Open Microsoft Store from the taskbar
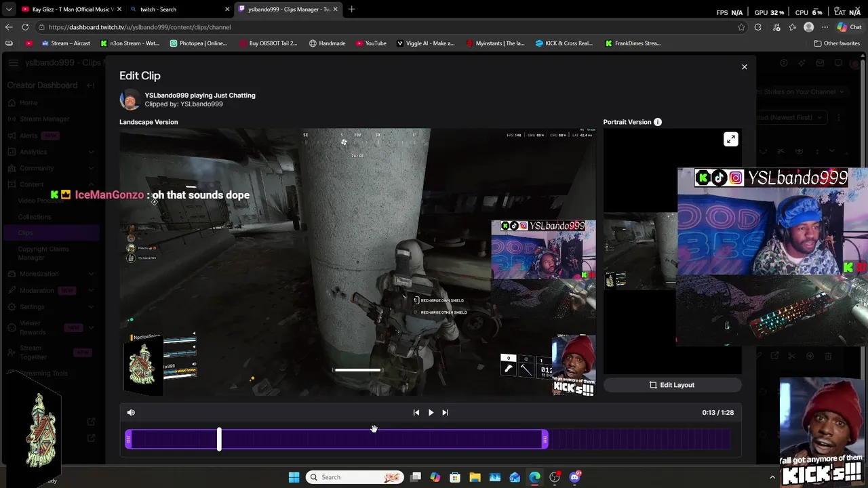This screenshot has height=488, width=868. 455,477
